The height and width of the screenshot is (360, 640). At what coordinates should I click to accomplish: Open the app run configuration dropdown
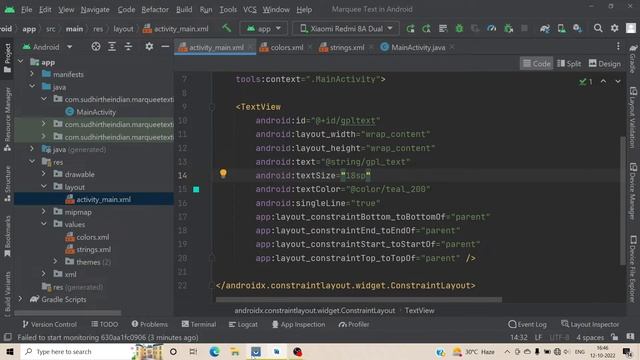pos(264,29)
